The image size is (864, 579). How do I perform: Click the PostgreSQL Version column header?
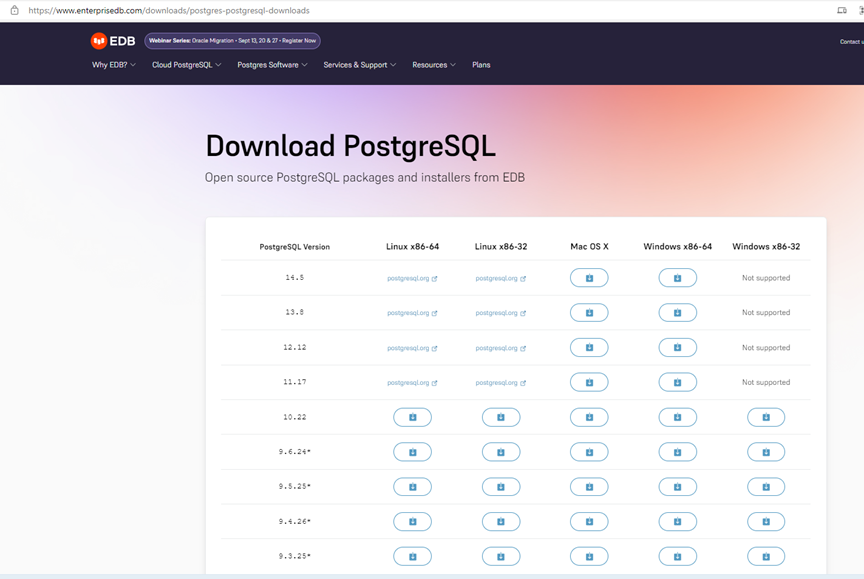click(295, 247)
